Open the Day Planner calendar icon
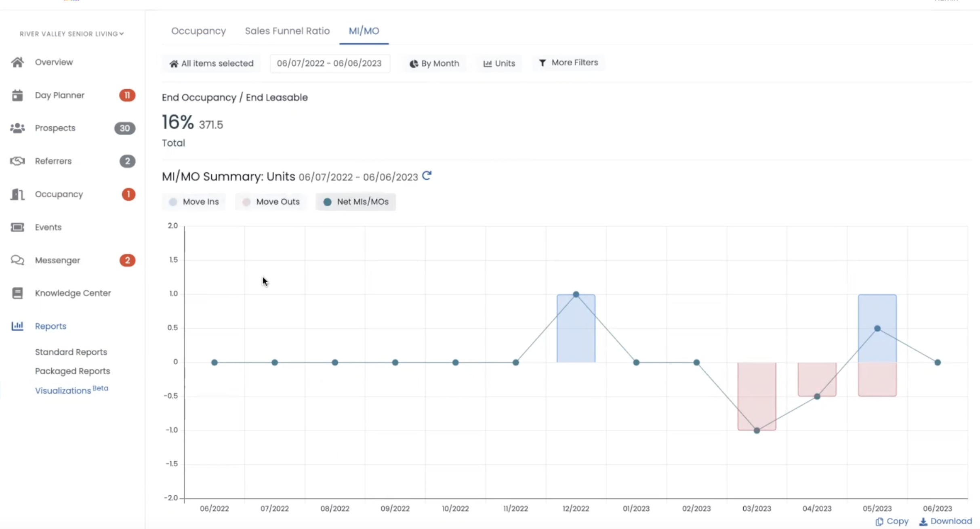The height and width of the screenshot is (529, 980). (17, 95)
